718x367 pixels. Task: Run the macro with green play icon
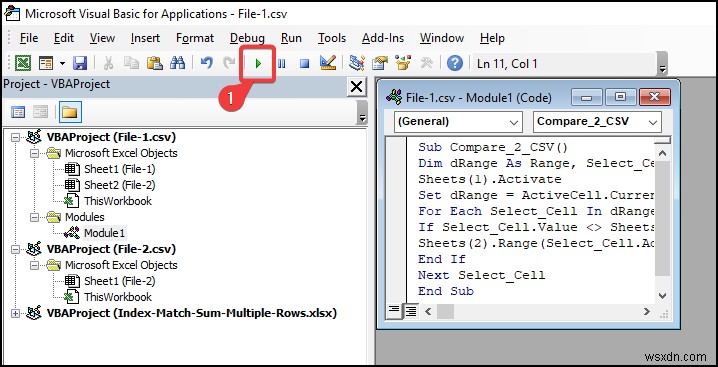[258, 64]
